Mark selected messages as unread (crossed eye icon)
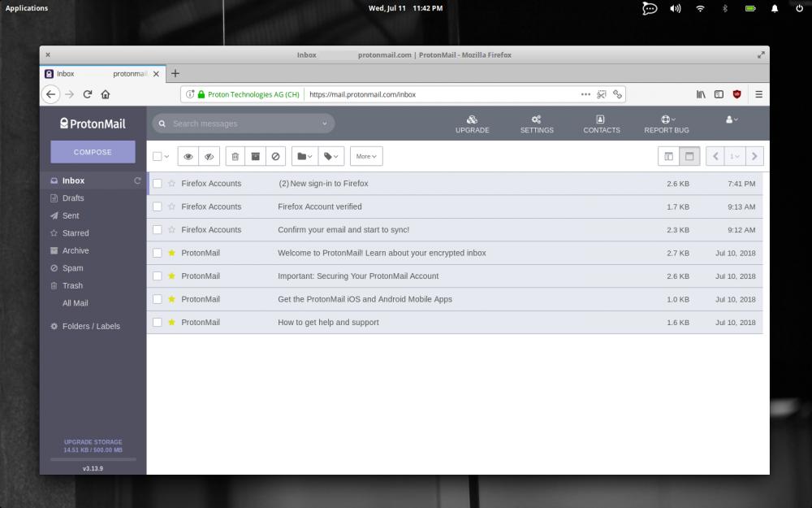Image resolution: width=812 pixels, height=508 pixels. (x=209, y=156)
